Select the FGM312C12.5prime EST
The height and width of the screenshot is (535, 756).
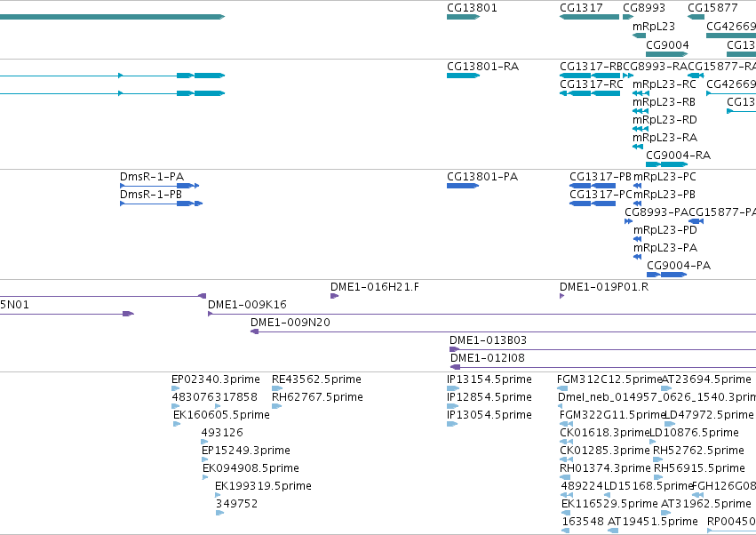point(562,388)
